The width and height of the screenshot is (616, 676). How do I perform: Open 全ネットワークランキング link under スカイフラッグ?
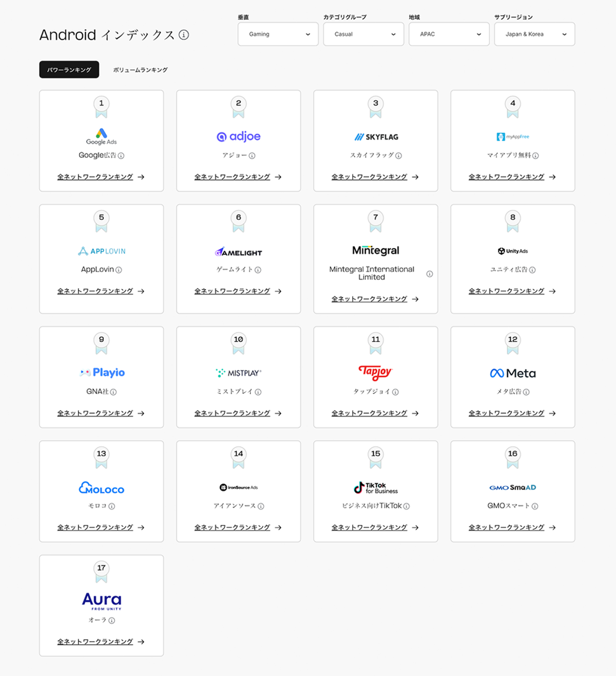tap(375, 177)
